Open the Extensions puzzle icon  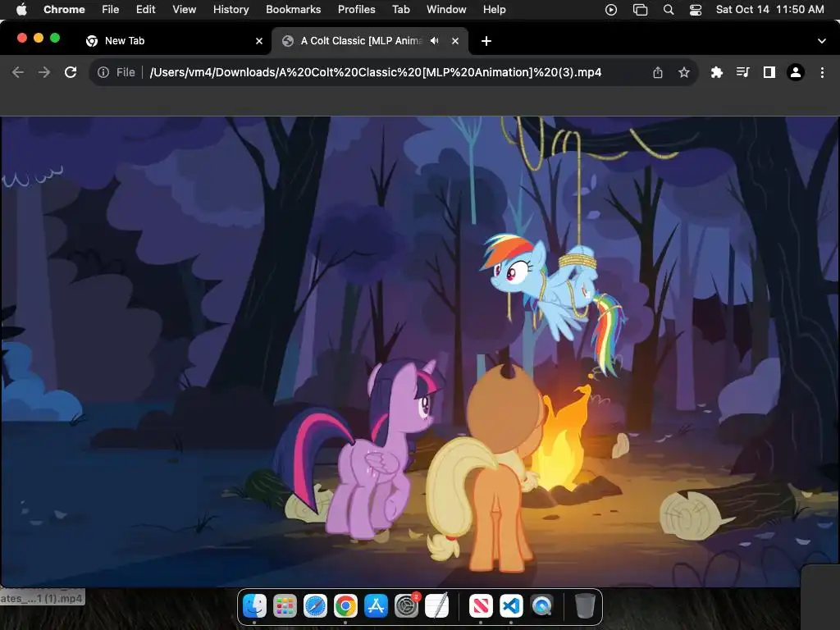716,72
